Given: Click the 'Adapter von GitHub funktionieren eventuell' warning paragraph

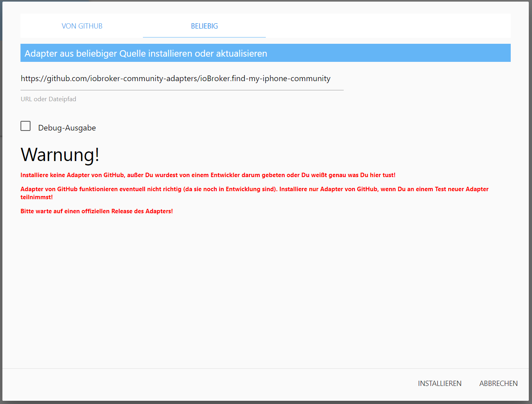Looking at the screenshot, I should [x=255, y=193].
